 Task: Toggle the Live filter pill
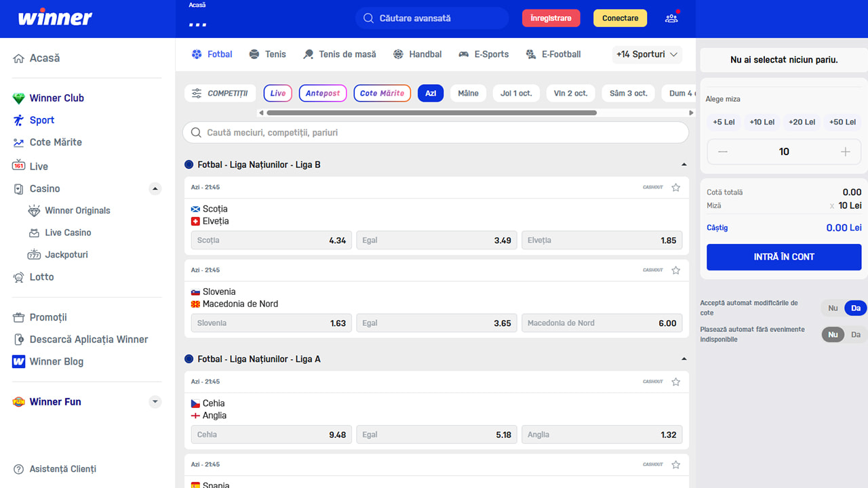point(278,94)
